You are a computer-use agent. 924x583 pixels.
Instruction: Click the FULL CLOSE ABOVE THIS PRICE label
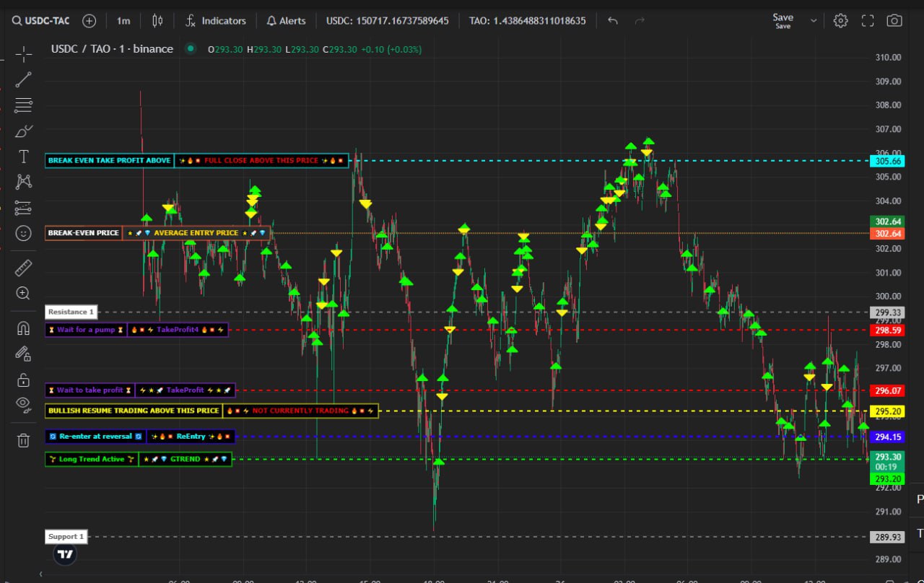[x=261, y=160]
